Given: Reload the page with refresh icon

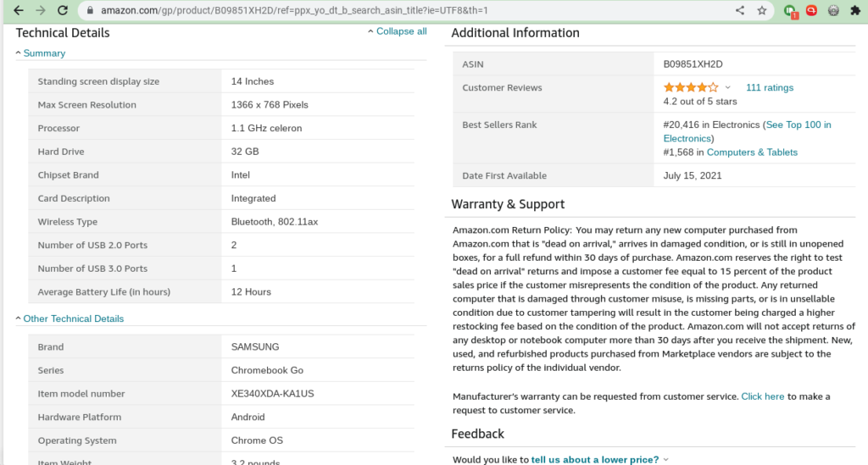Looking at the screenshot, I should (63, 10).
